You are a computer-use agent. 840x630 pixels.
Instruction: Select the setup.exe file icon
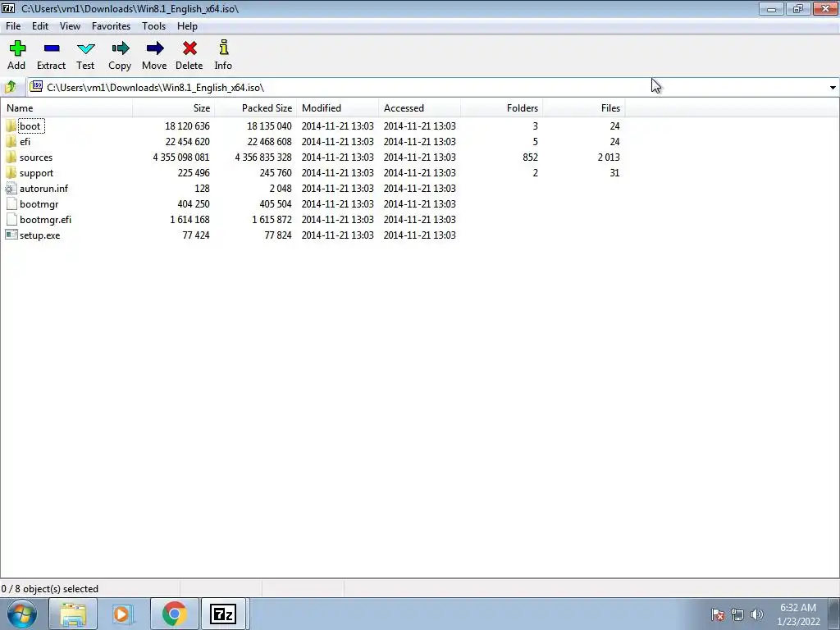[x=11, y=235]
